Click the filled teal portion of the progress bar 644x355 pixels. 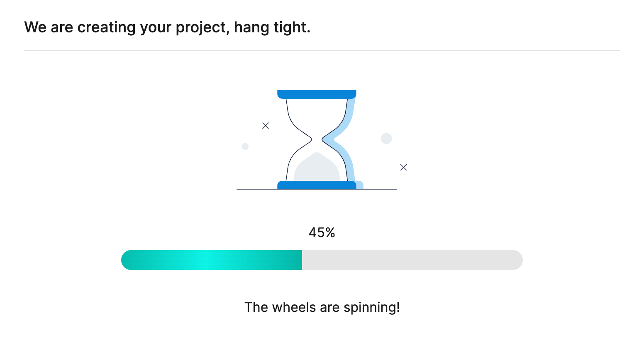click(212, 260)
